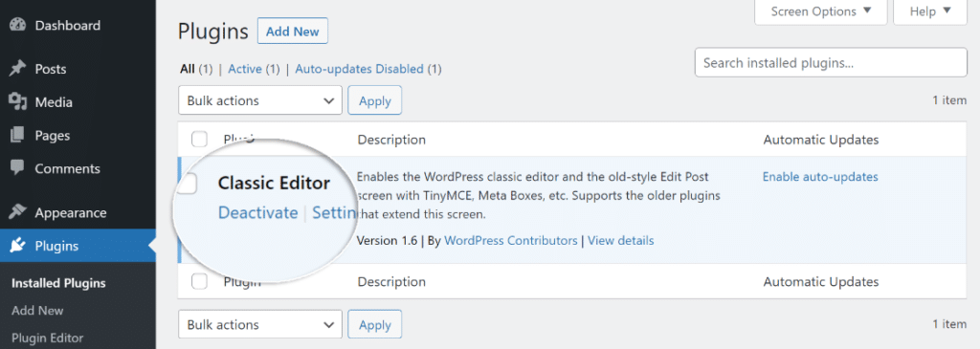Expand the Help tab
Viewport: 980px width, 349px height.
pyautogui.click(x=930, y=11)
